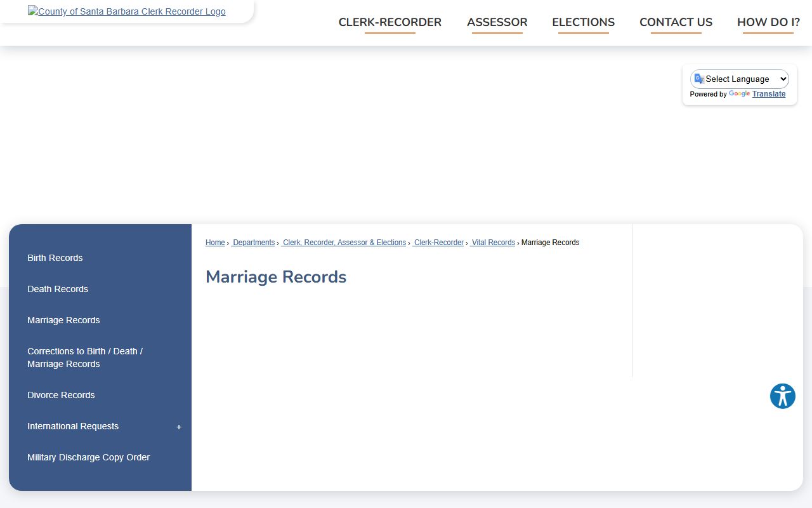Open the Select Language dropdown
Screen dimensions: 812x508
pos(740,79)
